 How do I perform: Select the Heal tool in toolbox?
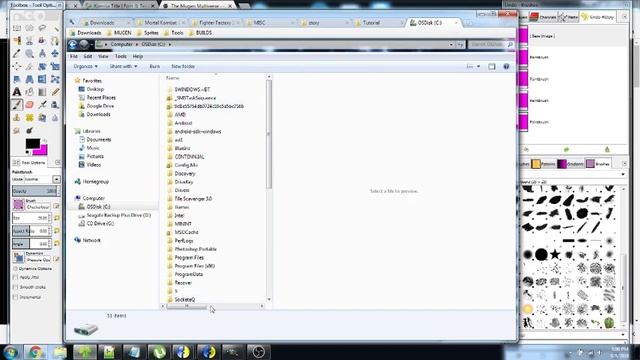(x=29, y=118)
